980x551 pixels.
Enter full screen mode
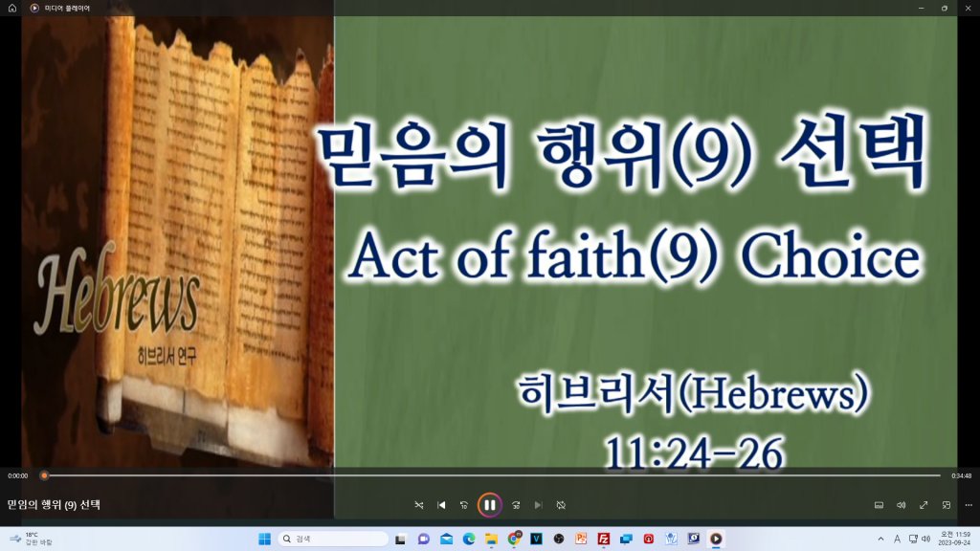tap(924, 504)
